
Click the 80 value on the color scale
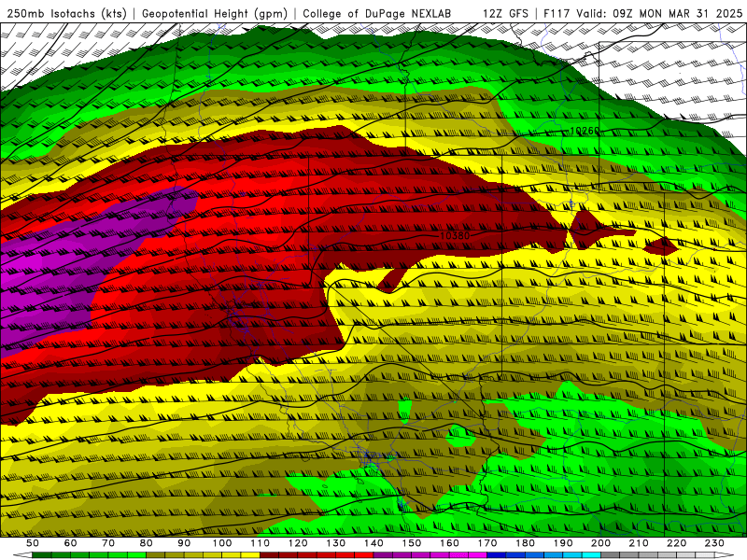[146, 543]
